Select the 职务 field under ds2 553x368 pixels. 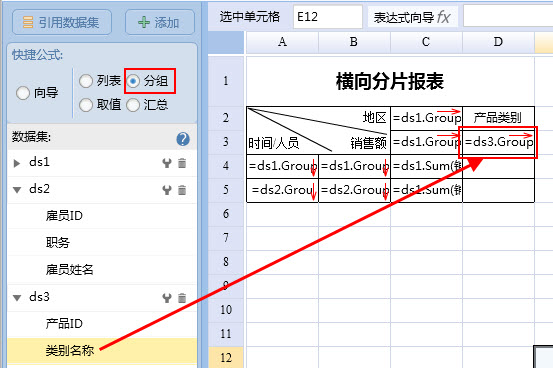click(x=102, y=242)
